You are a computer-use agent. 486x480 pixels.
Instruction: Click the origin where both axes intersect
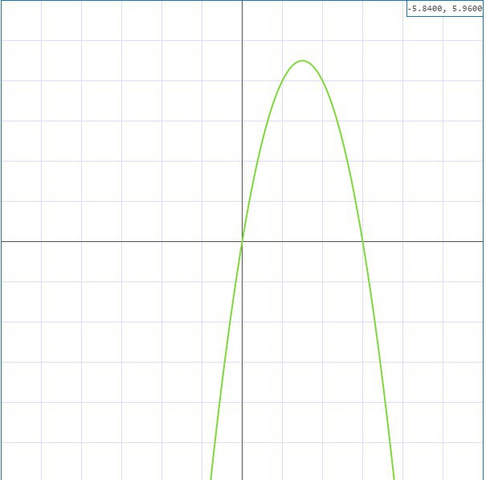pos(242,241)
